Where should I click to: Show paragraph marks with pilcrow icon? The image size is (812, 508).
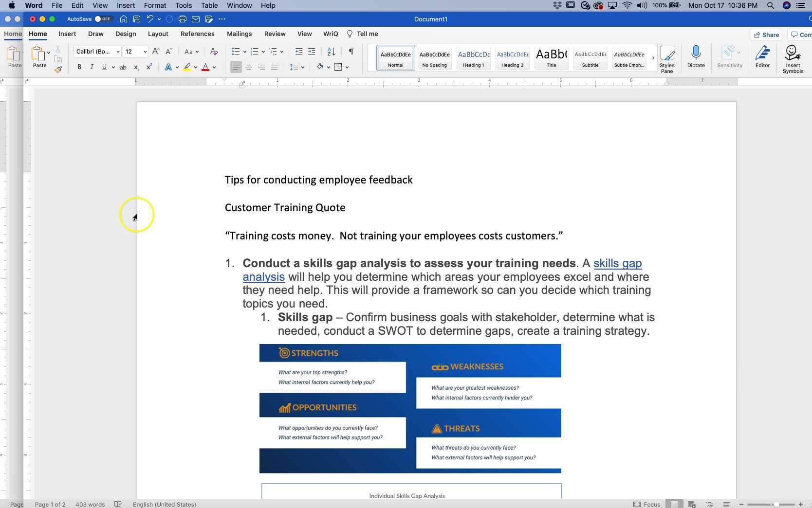pyautogui.click(x=351, y=52)
